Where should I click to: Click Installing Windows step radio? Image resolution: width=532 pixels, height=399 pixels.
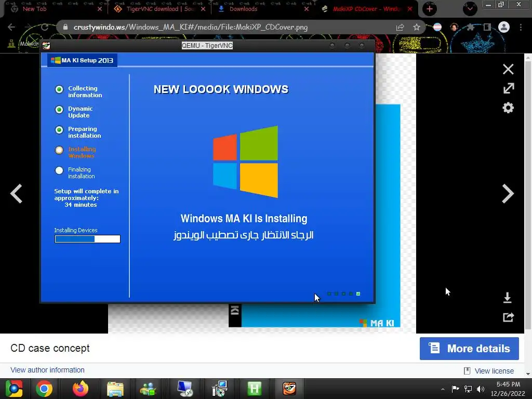(59, 150)
